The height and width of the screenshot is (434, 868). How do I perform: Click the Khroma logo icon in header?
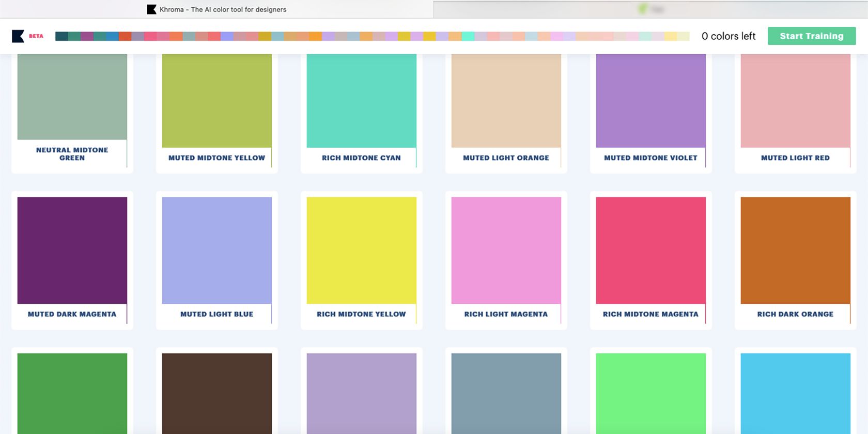18,36
